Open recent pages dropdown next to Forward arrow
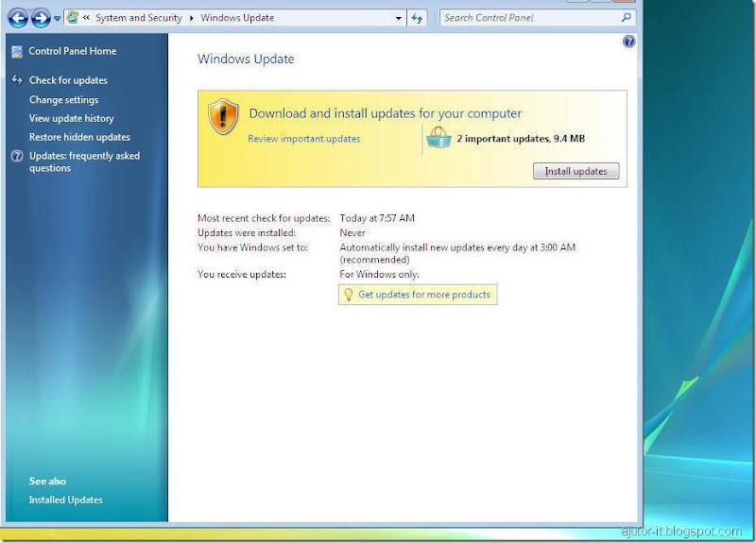756x543 pixels. click(x=57, y=19)
